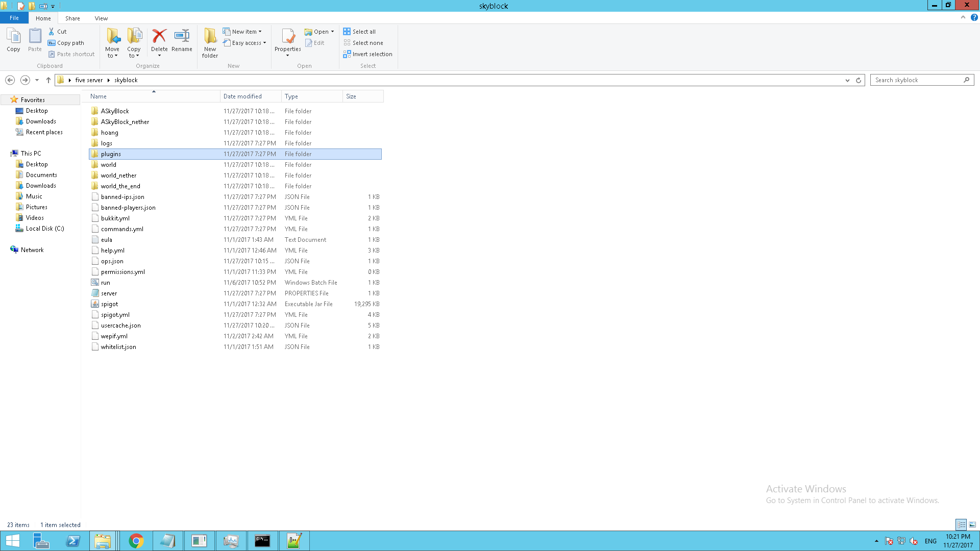The height and width of the screenshot is (551, 980).
Task: Switch to details view toggle
Action: click(961, 524)
